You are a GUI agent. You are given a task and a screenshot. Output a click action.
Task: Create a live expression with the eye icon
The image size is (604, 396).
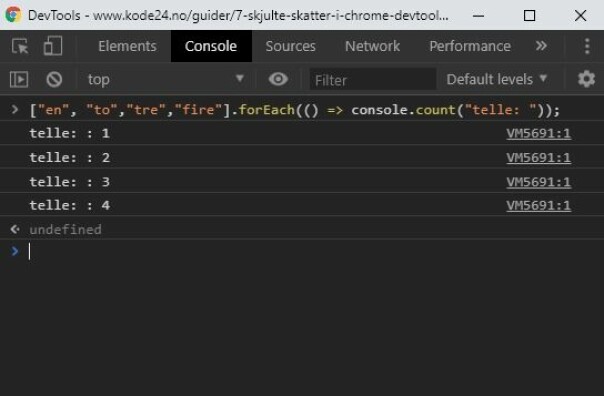(278, 79)
